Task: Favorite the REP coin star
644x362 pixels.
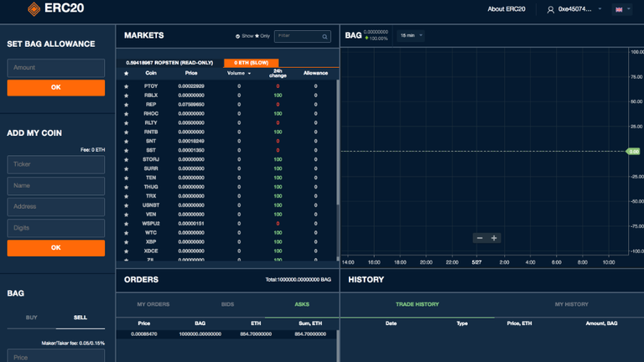Action: (126, 105)
